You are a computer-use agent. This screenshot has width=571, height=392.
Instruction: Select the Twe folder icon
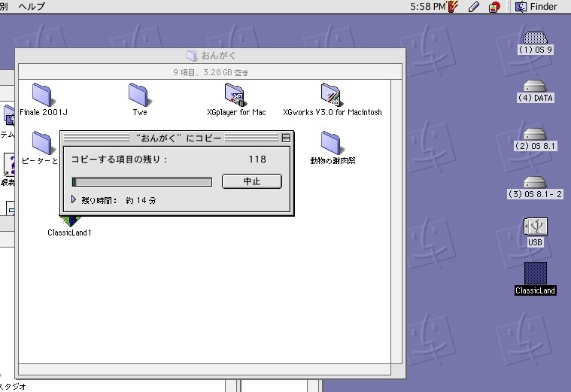click(138, 95)
